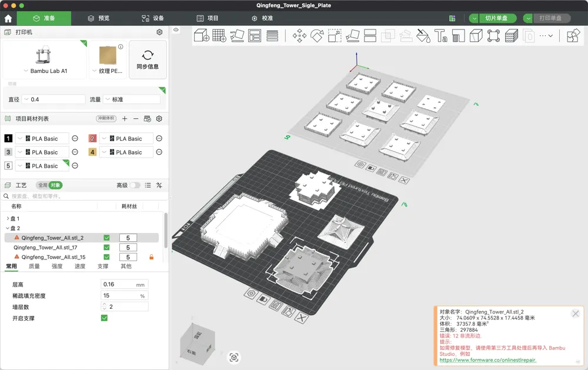Select the Cut tool

click(x=370, y=36)
